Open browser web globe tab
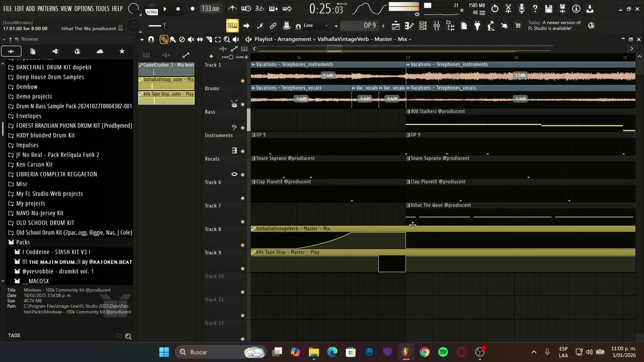 [x=77, y=51]
